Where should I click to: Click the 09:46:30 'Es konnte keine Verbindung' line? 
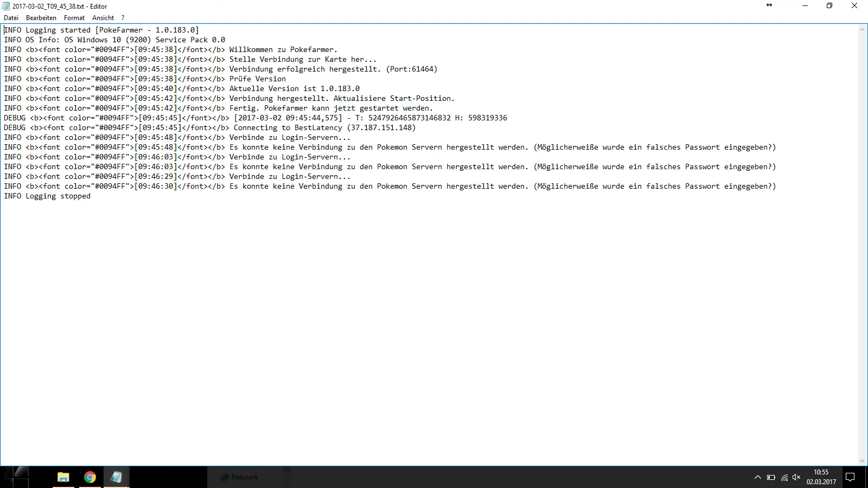pos(390,187)
